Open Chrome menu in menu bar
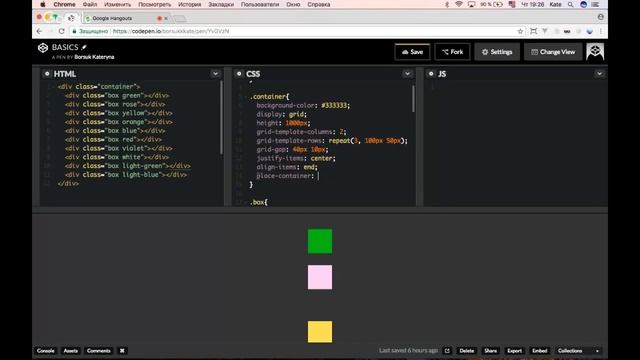The height and width of the screenshot is (360, 640). point(64,4)
